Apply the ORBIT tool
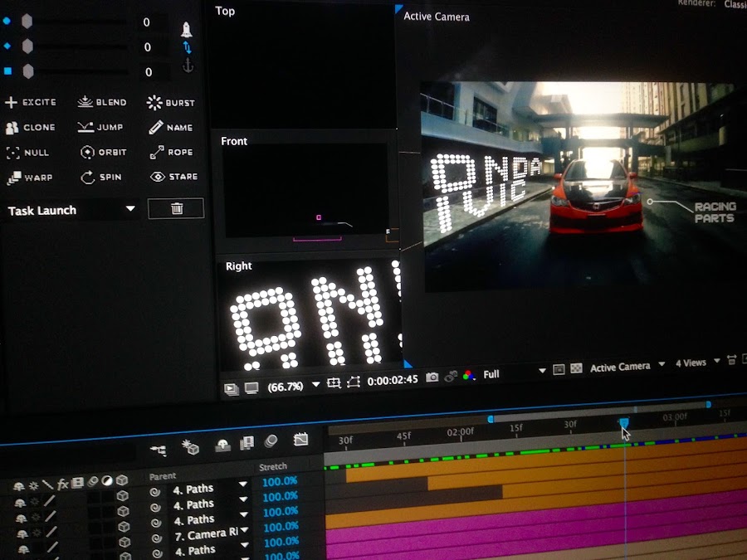 point(104,152)
